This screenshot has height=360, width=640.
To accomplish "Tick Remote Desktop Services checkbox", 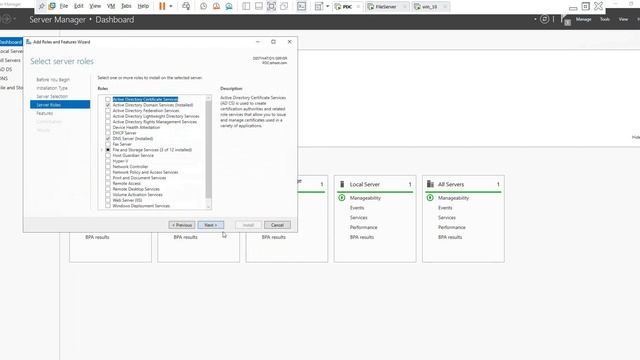I will click(108, 189).
